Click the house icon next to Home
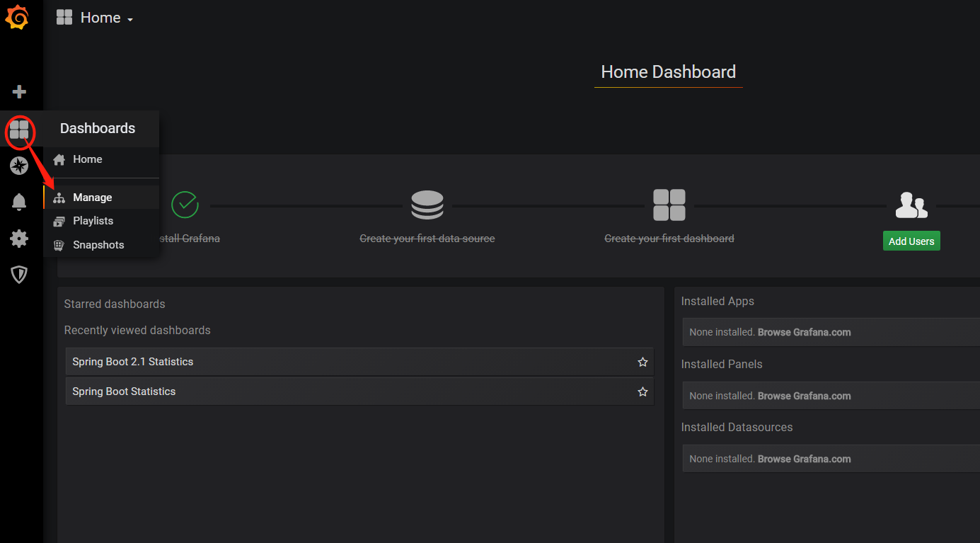 [59, 160]
